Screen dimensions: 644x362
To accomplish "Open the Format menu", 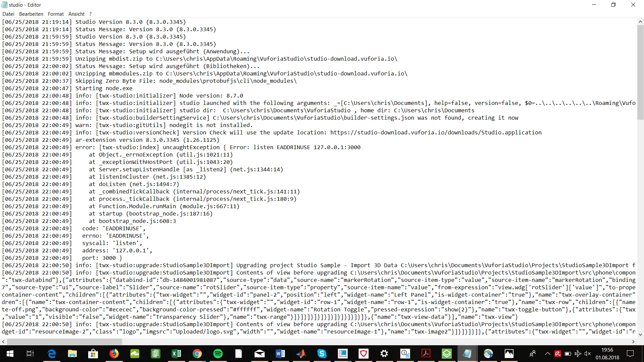I will pyautogui.click(x=56, y=14).
